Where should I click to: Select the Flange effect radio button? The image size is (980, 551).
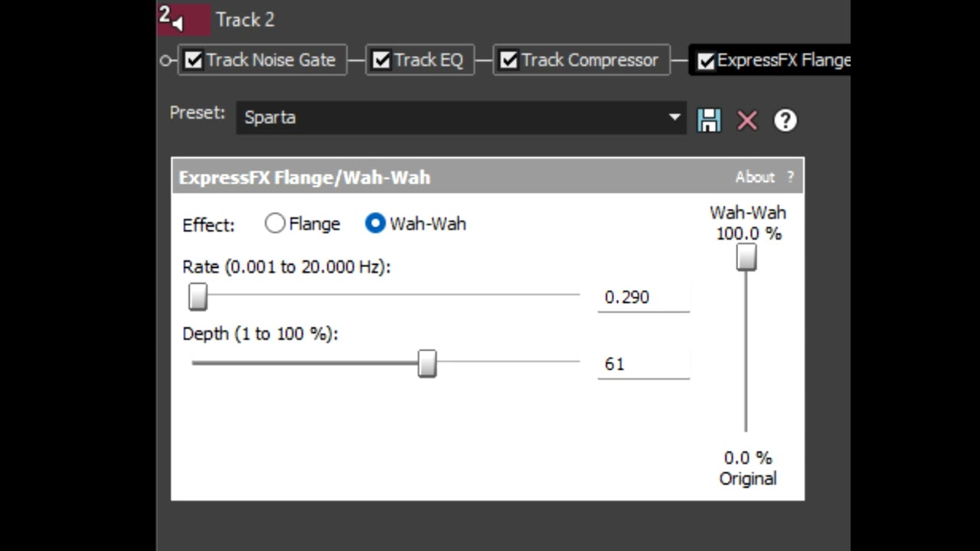(x=275, y=223)
